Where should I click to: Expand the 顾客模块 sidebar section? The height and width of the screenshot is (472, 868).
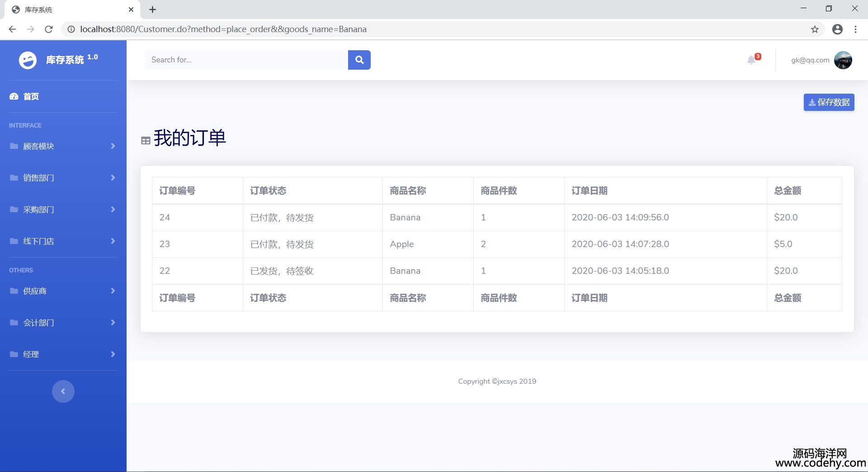63,146
